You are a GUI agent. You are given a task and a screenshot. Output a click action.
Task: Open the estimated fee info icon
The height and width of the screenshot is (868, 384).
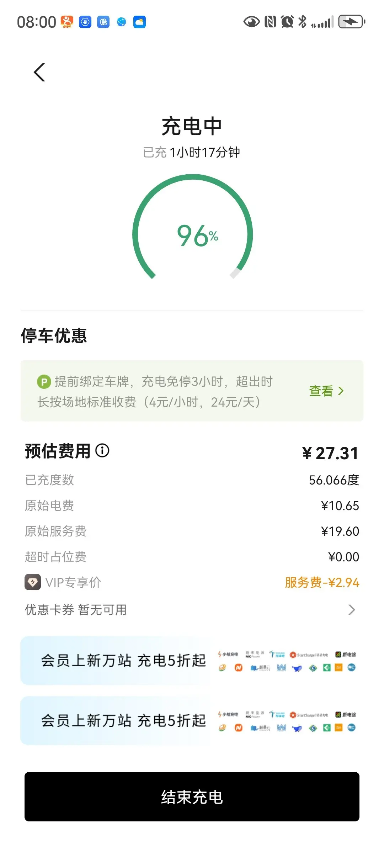pos(102,451)
